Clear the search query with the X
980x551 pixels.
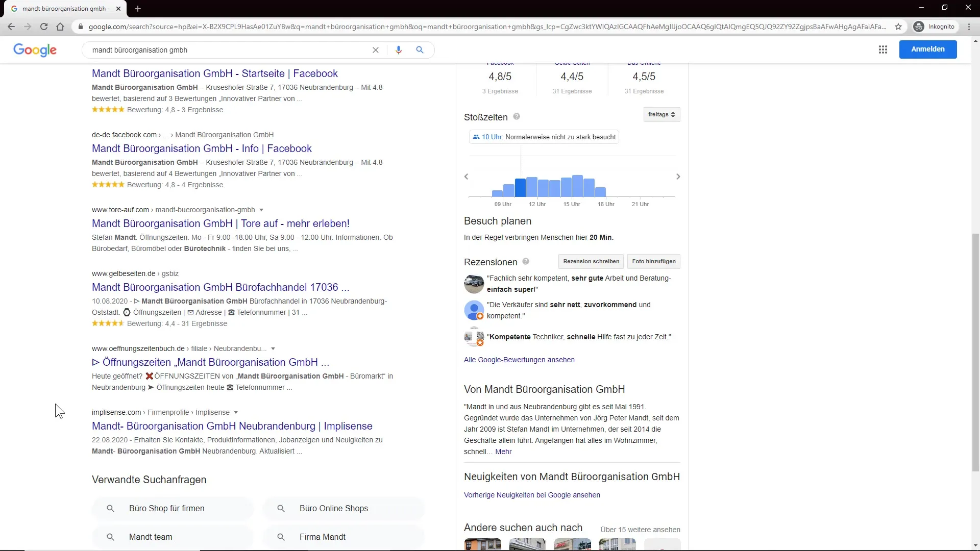[376, 50]
